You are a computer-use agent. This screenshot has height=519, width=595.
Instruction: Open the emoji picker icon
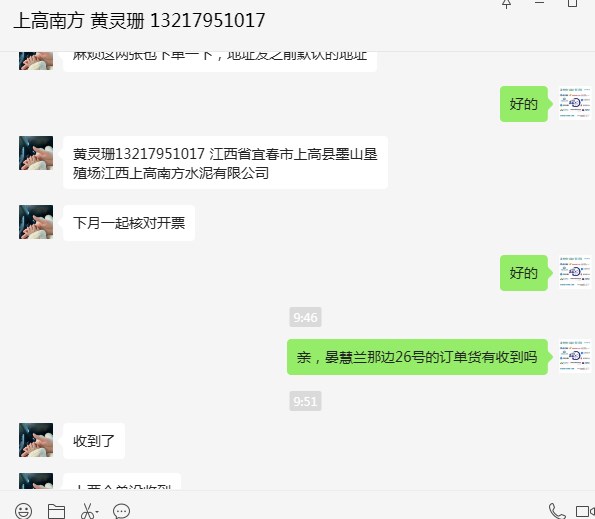pos(24,511)
